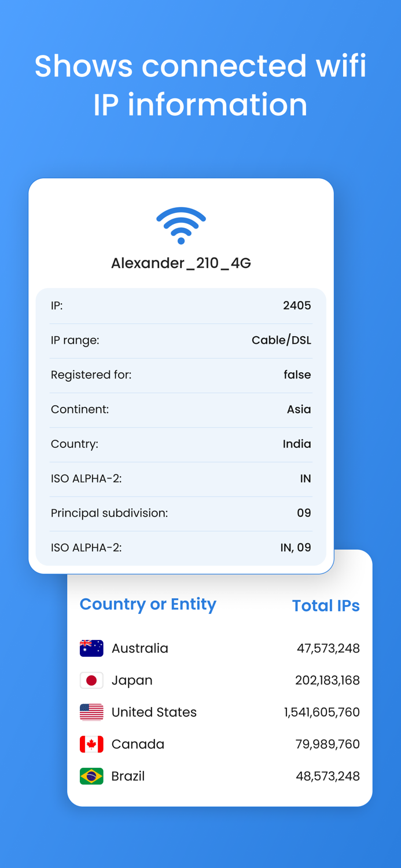Tap the United States flag icon

click(x=91, y=712)
